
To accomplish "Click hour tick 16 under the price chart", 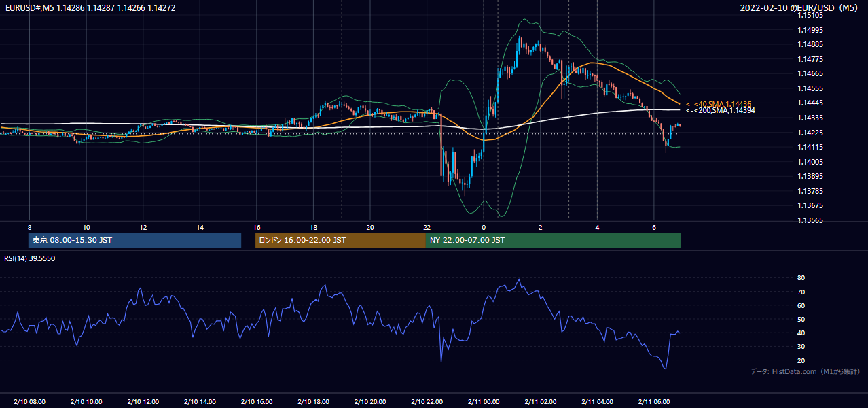I will click(x=256, y=227).
